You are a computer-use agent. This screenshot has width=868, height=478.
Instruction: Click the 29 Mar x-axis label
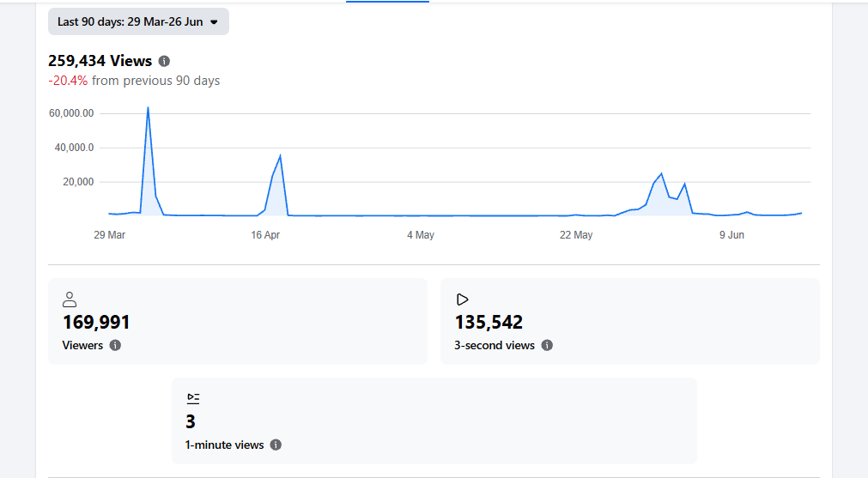(x=110, y=234)
